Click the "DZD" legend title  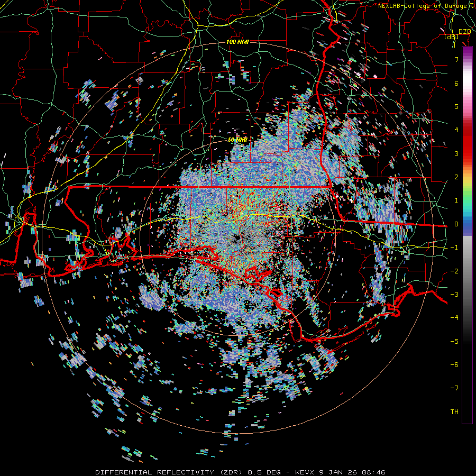464,32
